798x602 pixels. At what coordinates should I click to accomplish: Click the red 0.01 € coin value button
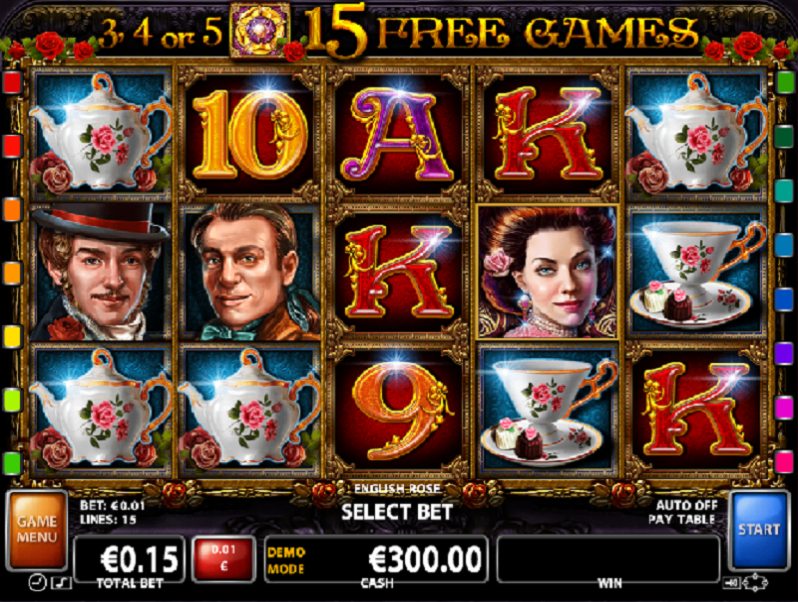point(223,559)
